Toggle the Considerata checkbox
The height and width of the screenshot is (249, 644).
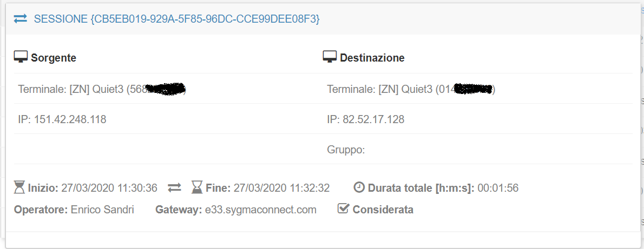coord(343,209)
